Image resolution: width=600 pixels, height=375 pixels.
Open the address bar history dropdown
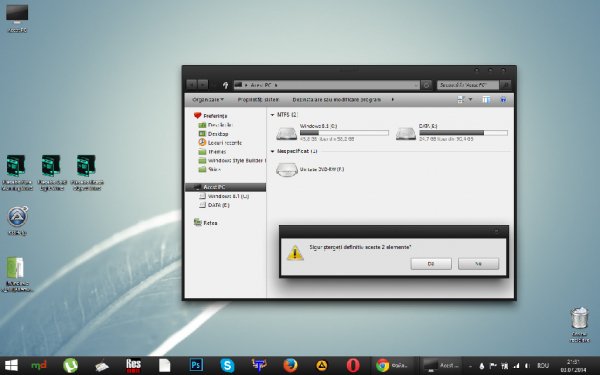click(416, 85)
